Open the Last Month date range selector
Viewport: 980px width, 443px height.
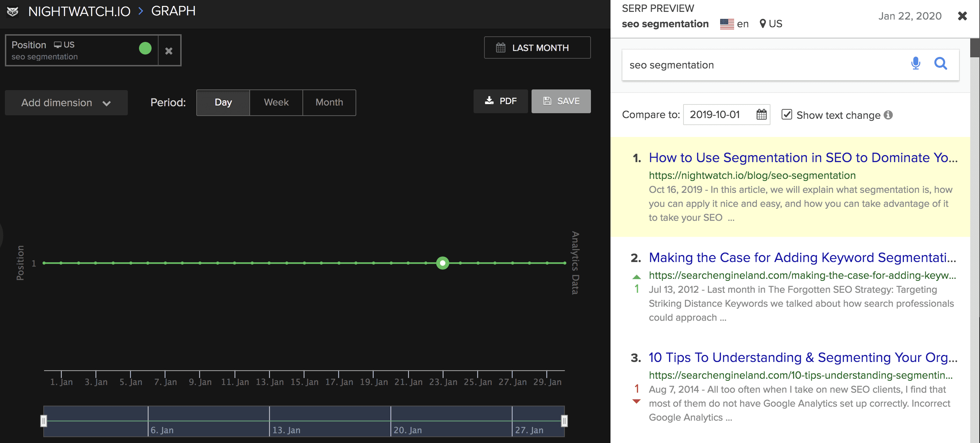point(537,47)
